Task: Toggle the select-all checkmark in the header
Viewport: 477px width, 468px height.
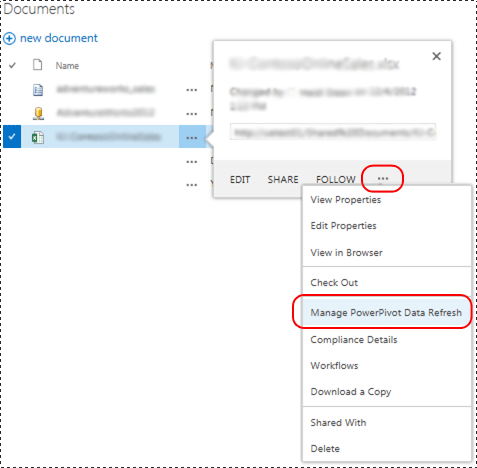Action: pos(12,65)
